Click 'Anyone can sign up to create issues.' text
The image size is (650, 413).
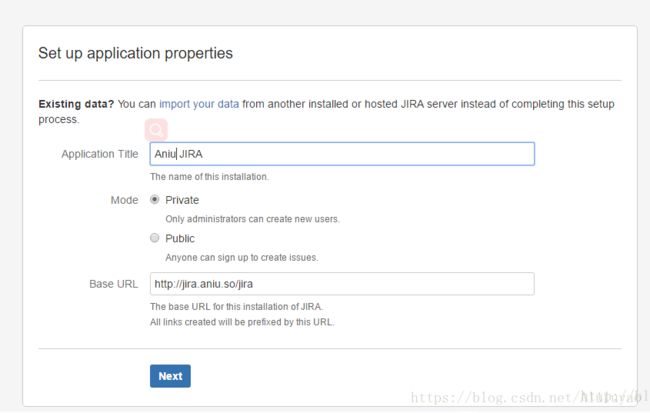click(242, 258)
